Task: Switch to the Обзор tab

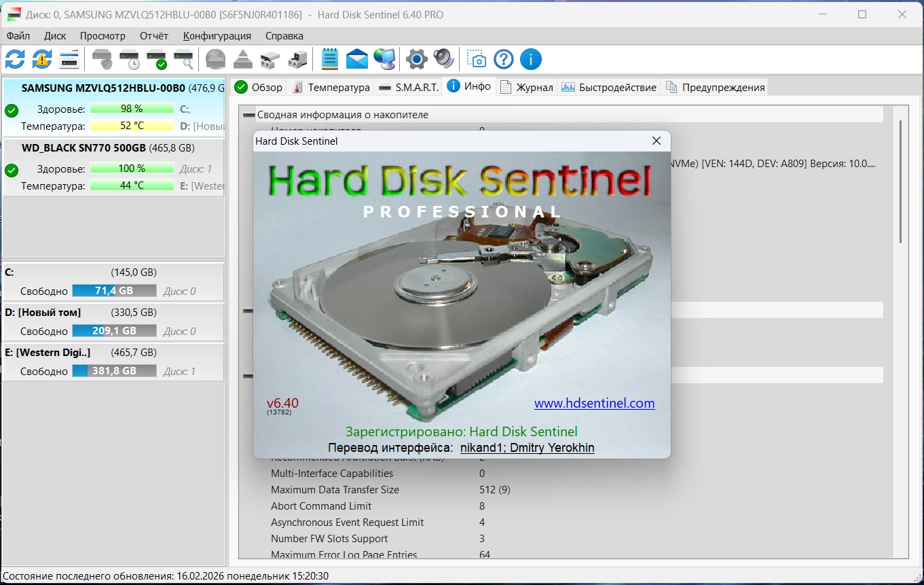Action: [x=259, y=87]
